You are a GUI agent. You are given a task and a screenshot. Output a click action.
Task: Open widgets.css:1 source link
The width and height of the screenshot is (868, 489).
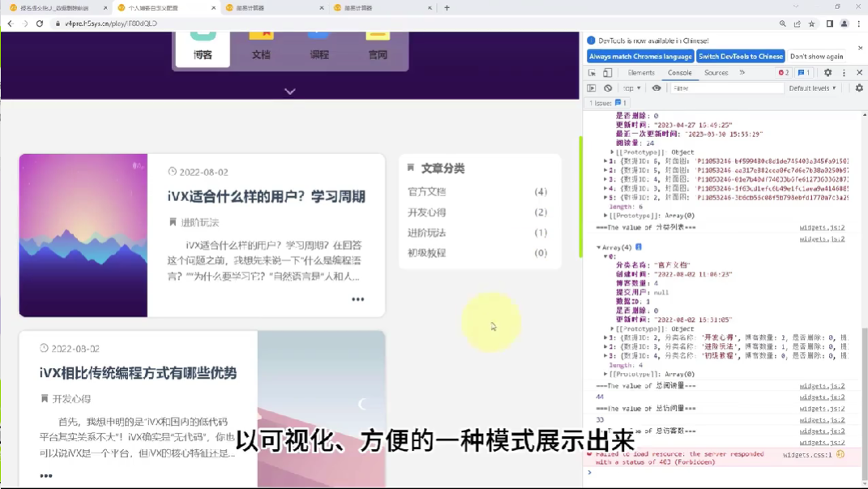pos(807,455)
